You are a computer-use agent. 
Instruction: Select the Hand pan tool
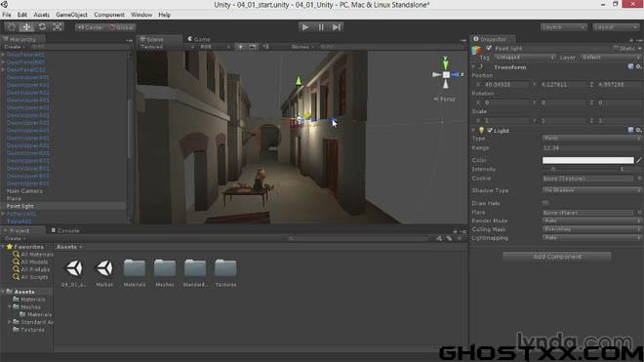click(x=12, y=27)
